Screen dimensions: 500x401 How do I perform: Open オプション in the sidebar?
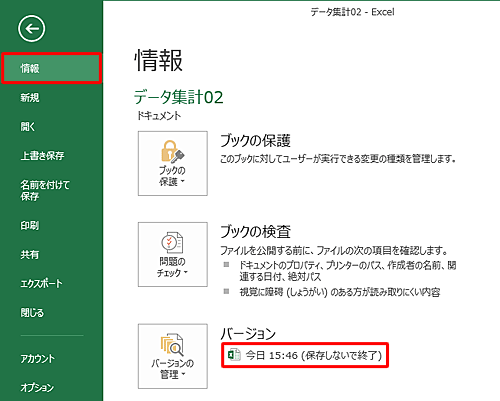click(37, 387)
